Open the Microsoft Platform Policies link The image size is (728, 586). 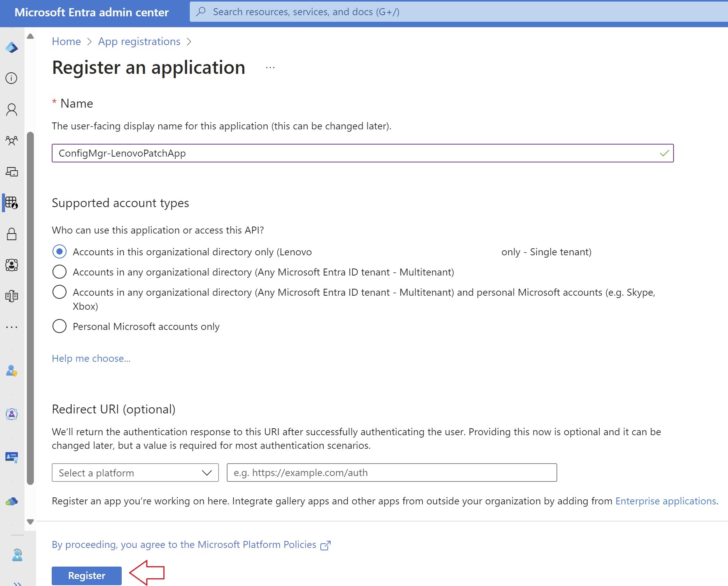pyautogui.click(x=184, y=545)
